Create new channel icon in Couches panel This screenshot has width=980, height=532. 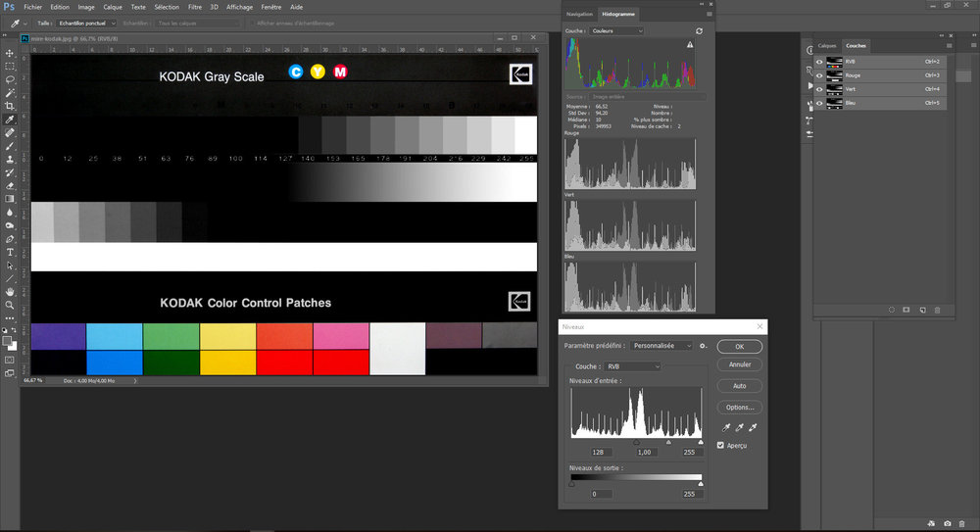click(922, 310)
